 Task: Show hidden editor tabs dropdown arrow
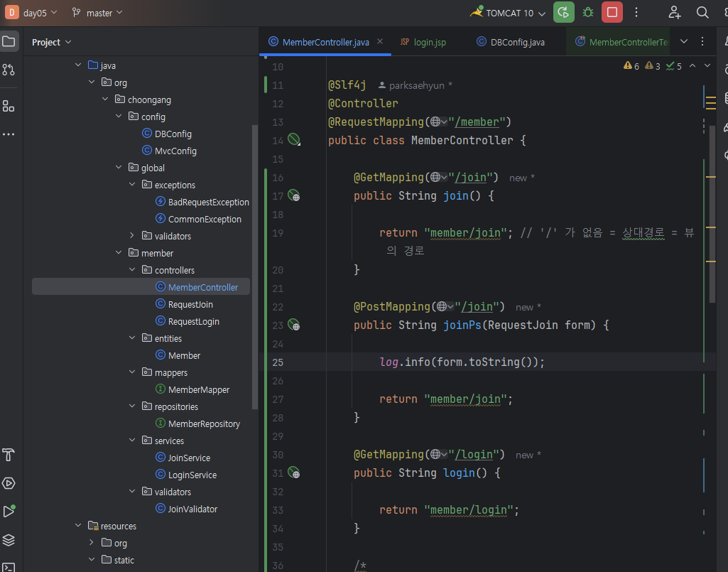(x=684, y=41)
